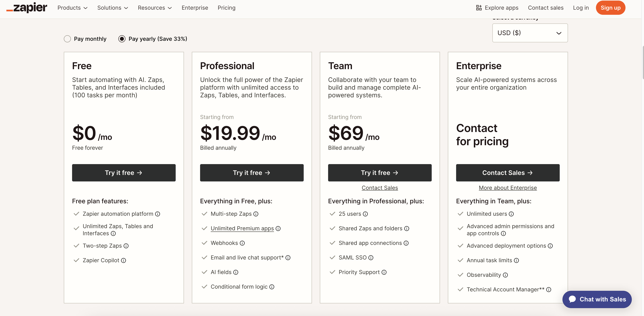
Task: Click Contact sales in the header
Action: (546, 8)
